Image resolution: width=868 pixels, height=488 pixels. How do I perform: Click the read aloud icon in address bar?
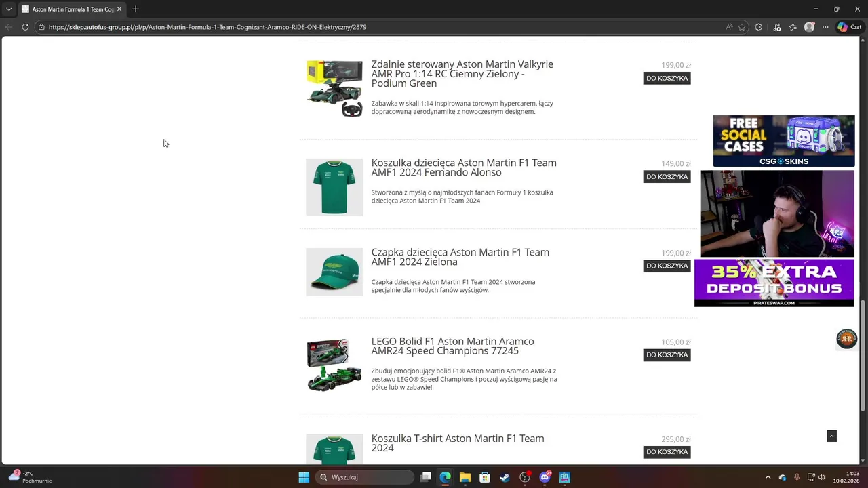[729, 27]
